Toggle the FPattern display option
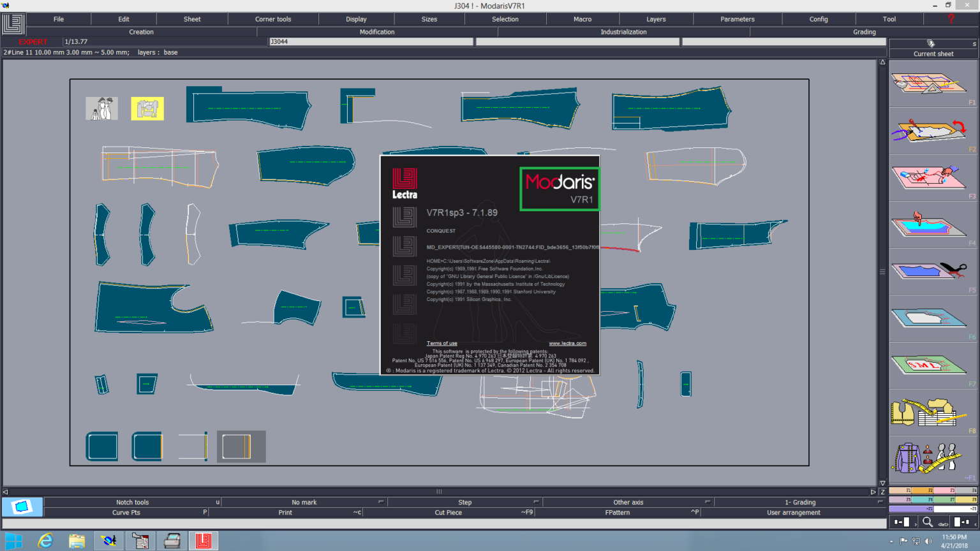Image resolution: width=980 pixels, height=551 pixels. 617,513
